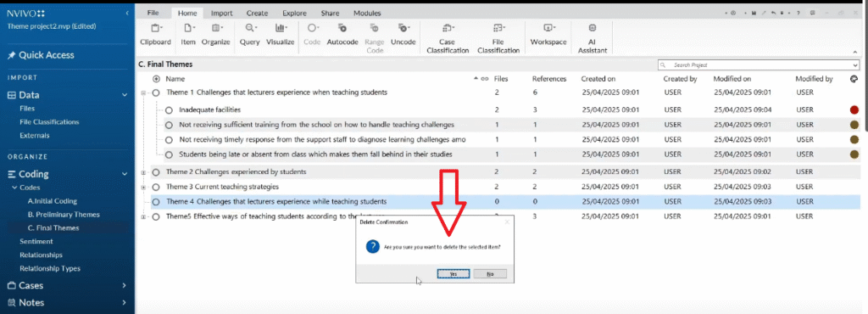
Task: Click the undo arrow in the title bar
Action: pos(774,13)
